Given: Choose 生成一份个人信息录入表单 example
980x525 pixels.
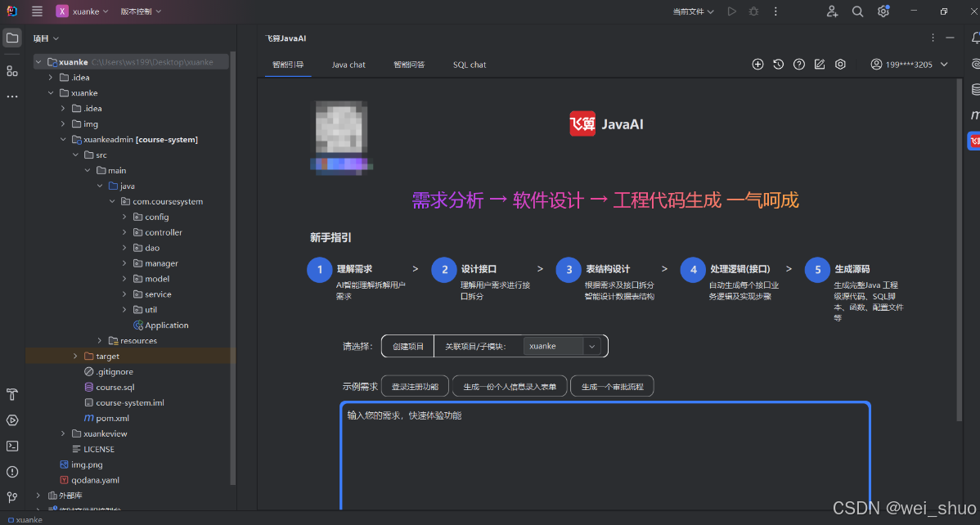Looking at the screenshot, I should point(510,386).
